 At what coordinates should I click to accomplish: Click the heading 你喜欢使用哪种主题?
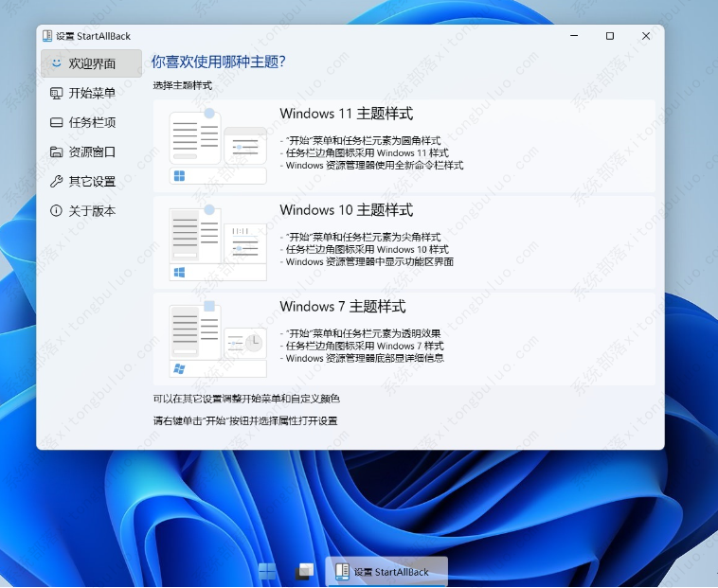click(219, 62)
